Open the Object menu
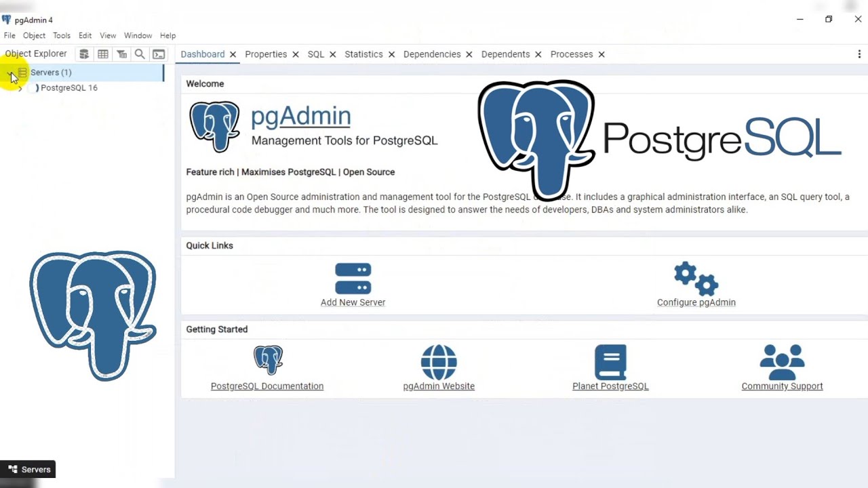This screenshot has width=868, height=488. pyautogui.click(x=34, y=35)
